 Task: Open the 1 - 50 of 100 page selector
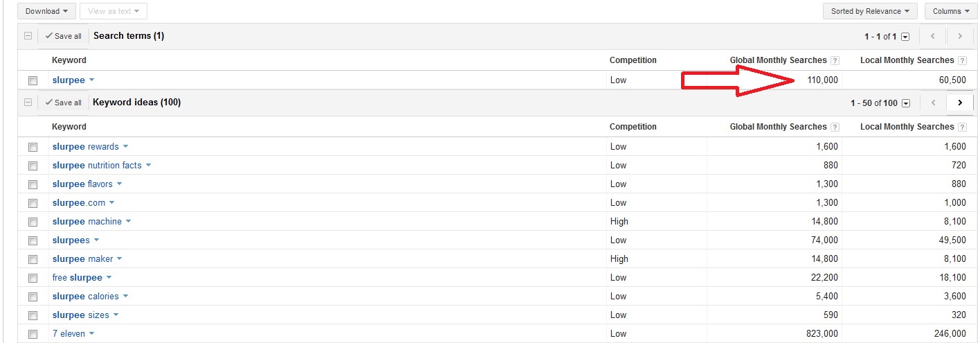906,103
